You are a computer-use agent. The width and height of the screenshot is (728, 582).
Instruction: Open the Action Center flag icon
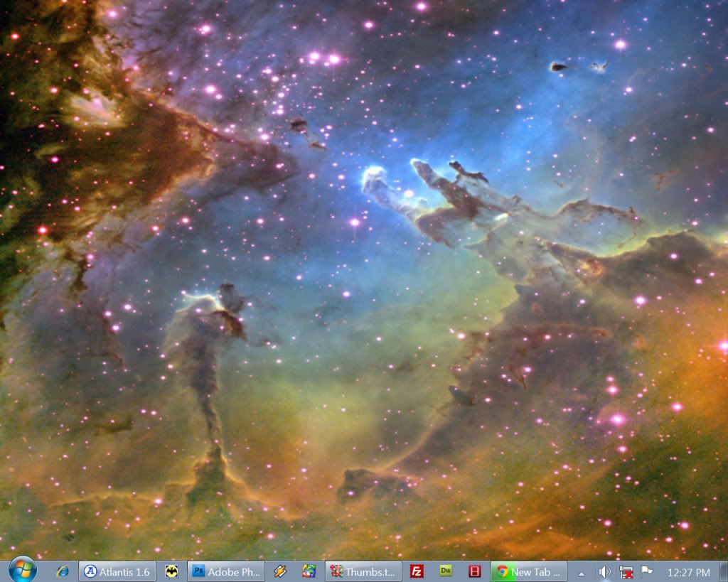coord(647,572)
